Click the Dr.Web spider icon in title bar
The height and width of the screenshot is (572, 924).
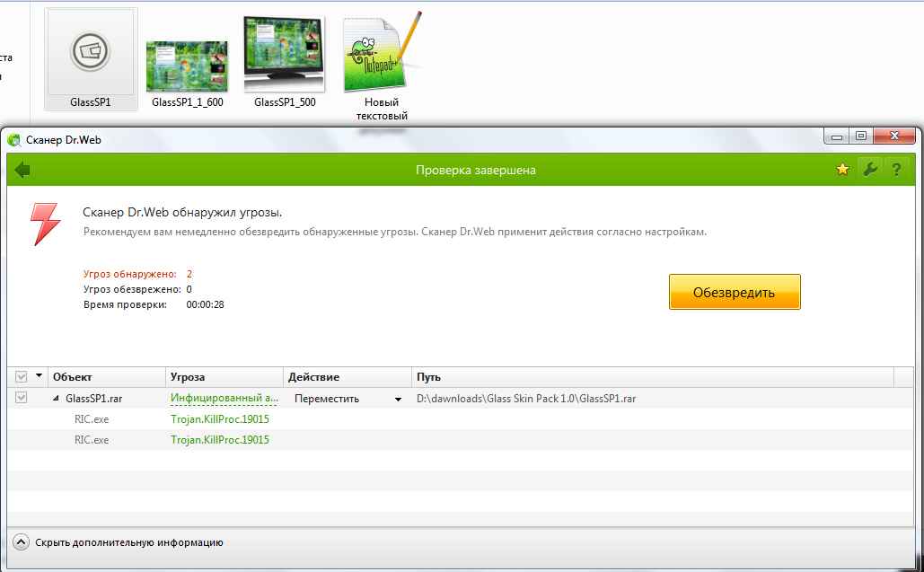pyautogui.click(x=14, y=139)
